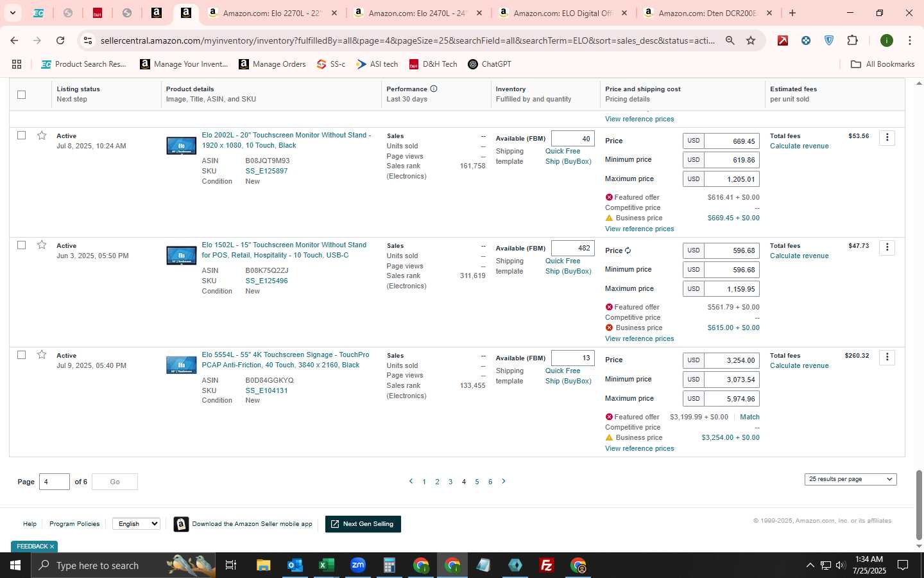Viewport: 924px width, 578px height.
Task: Click Calculate revenue for Elo 5554L
Action: tap(799, 365)
